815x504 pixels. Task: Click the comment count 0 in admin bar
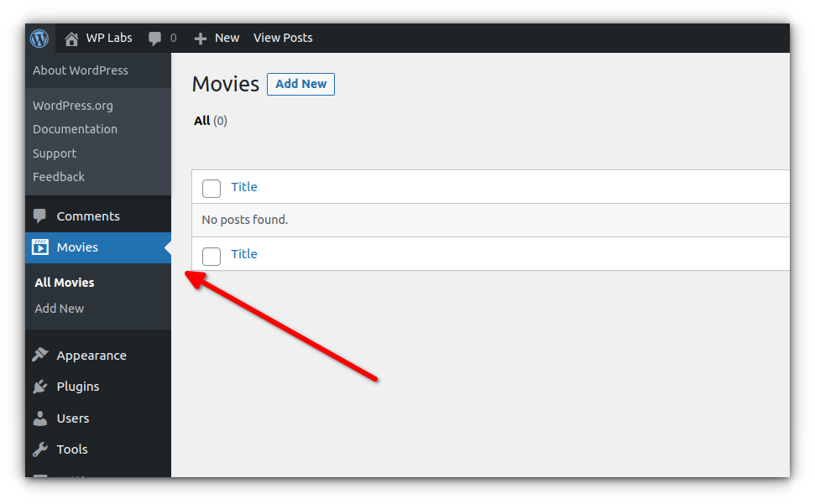click(x=174, y=38)
